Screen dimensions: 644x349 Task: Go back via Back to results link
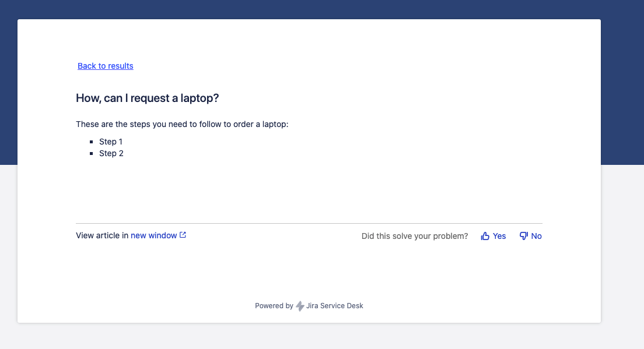(x=106, y=66)
